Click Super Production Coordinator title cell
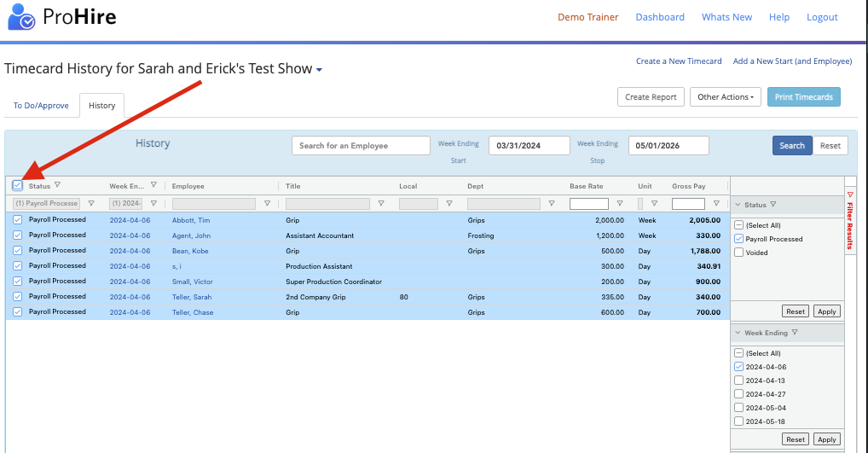 point(333,282)
